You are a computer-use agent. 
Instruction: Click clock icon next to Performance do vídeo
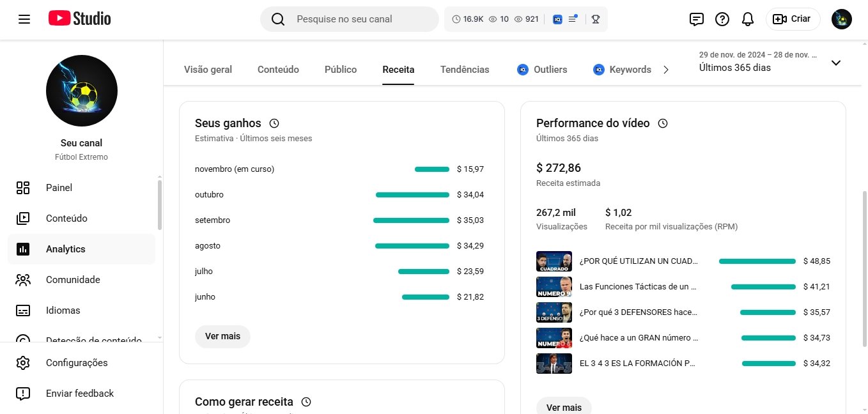(663, 123)
